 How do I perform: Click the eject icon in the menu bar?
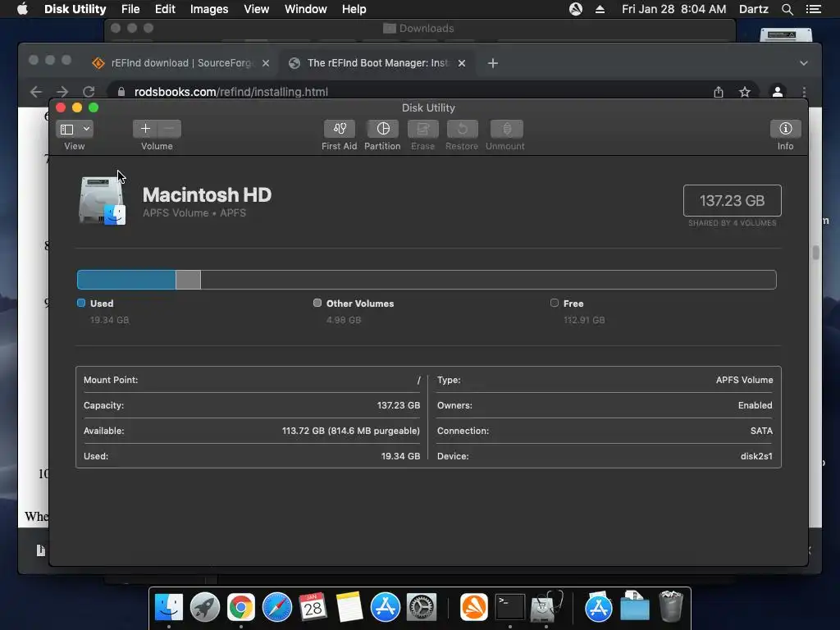coord(600,9)
